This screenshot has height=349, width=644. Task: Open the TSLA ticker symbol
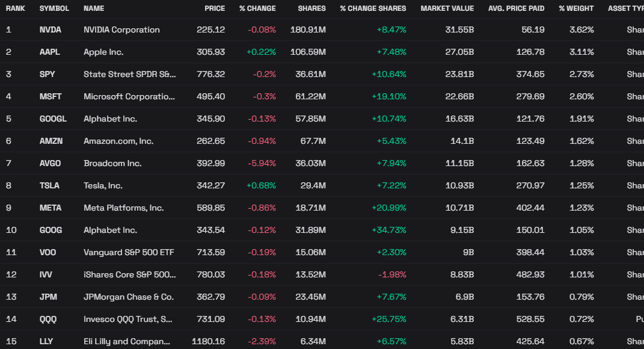(49, 185)
